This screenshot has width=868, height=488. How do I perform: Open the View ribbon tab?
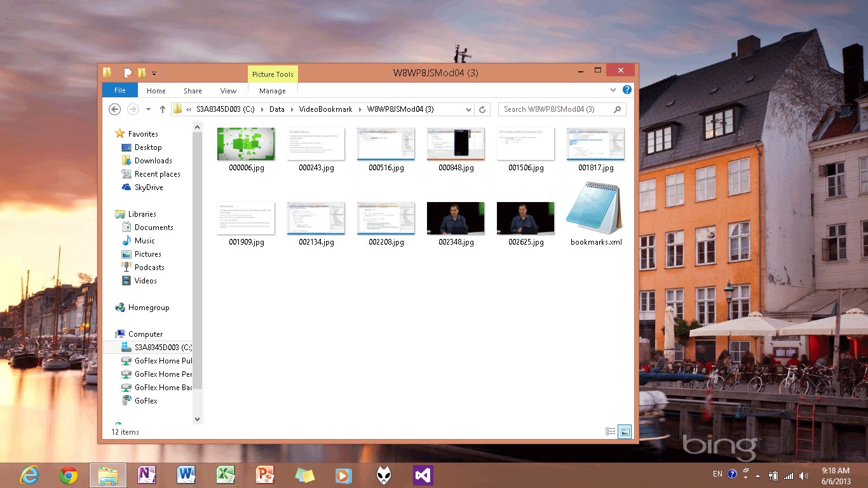tap(228, 91)
